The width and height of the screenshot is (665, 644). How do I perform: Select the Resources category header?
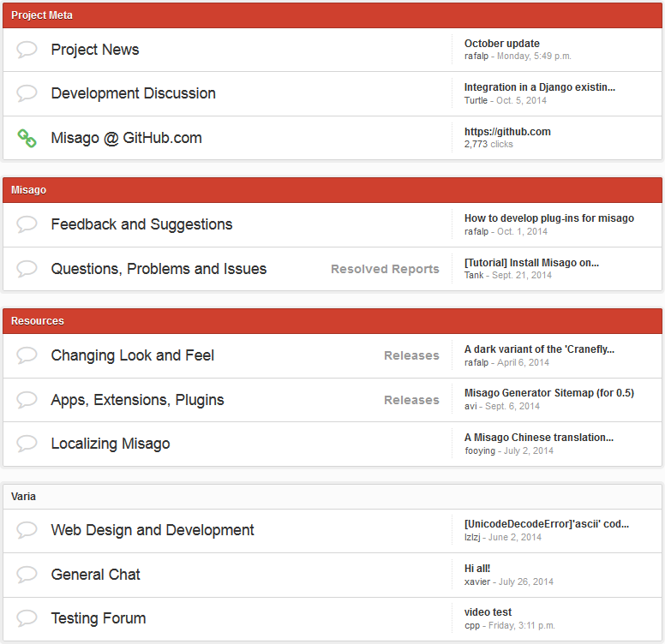coord(38,321)
